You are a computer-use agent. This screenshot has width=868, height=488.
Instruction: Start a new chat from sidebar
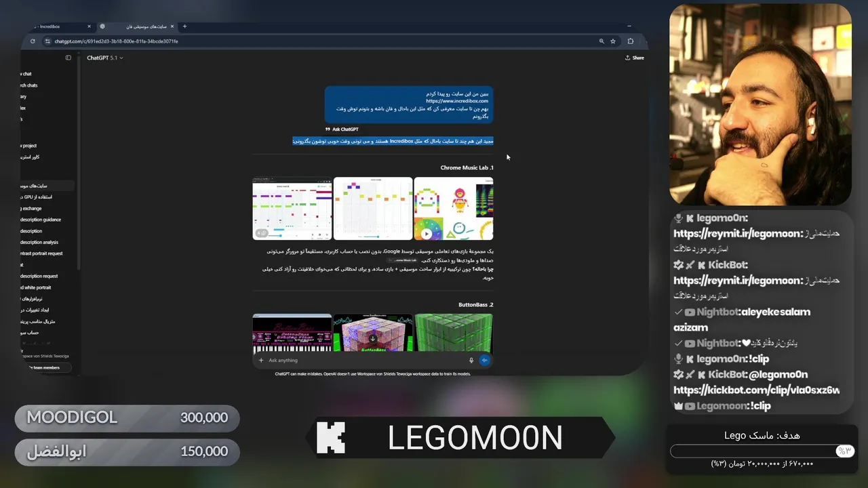26,74
